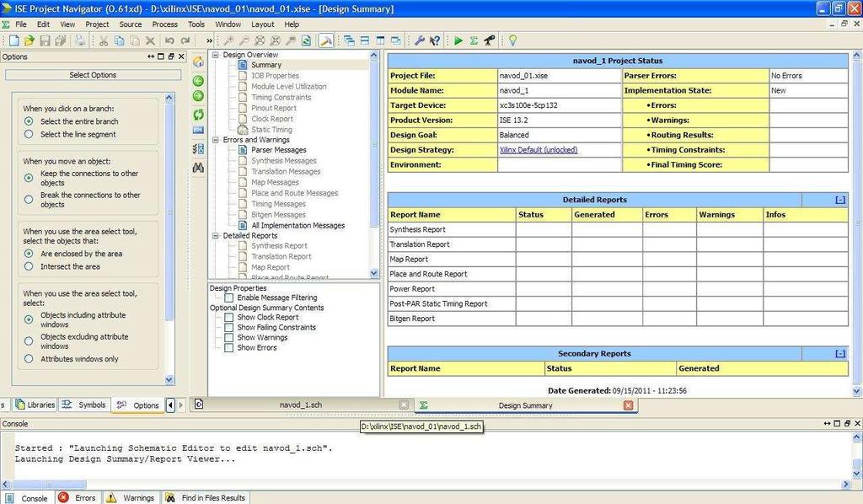Image resolution: width=863 pixels, height=504 pixels.
Task: Click the Cut scissors icon
Action: pos(103,40)
